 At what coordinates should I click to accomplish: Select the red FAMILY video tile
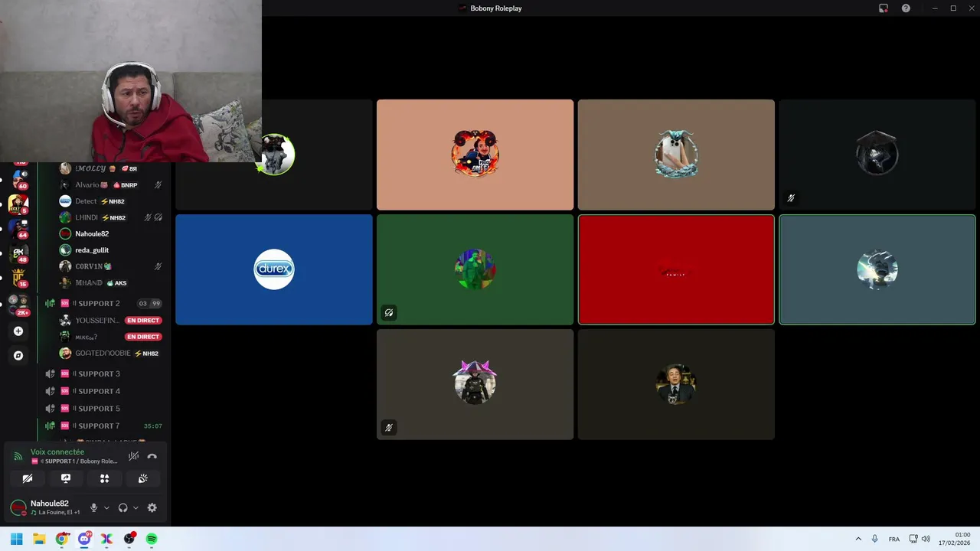pyautogui.click(x=676, y=269)
